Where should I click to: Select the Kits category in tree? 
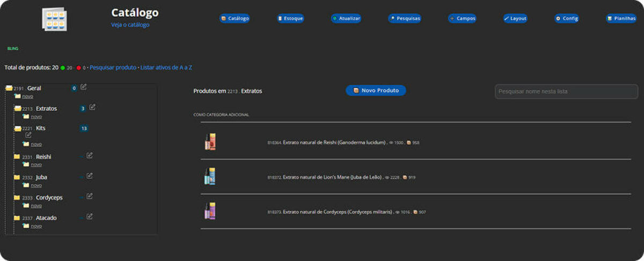41,129
